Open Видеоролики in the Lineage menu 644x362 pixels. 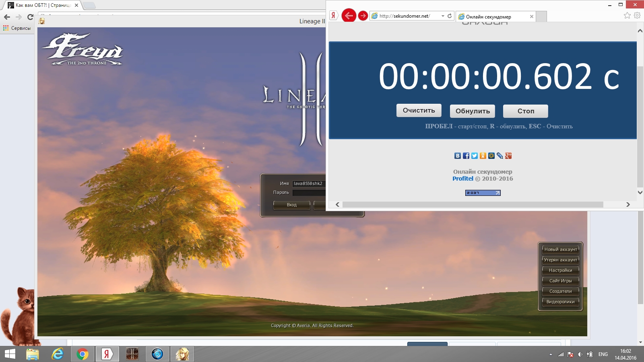[x=561, y=302]
